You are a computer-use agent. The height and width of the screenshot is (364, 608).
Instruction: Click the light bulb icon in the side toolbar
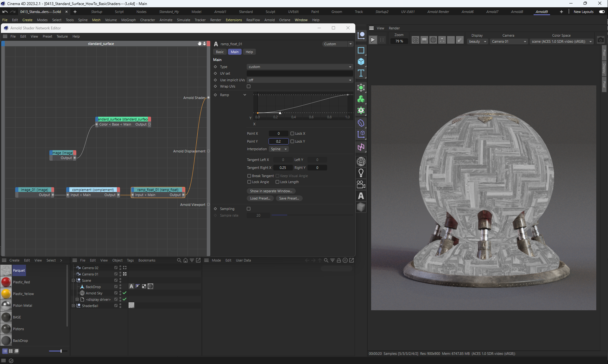coord(361,173)
